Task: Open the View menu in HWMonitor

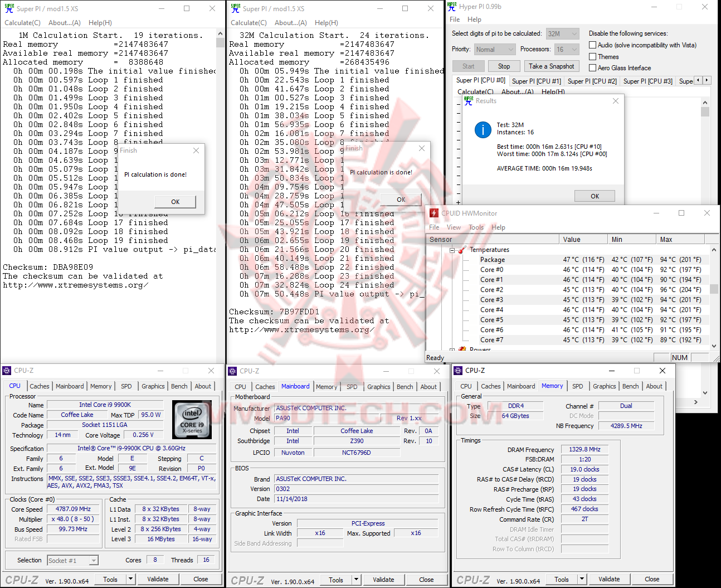Action: tap(454, 227)
